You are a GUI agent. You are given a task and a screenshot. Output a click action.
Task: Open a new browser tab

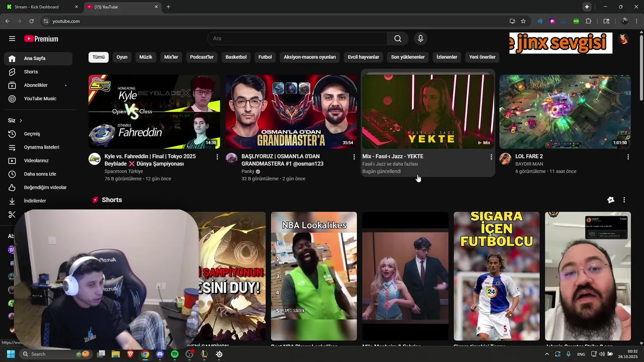click(x=168, y=7)
